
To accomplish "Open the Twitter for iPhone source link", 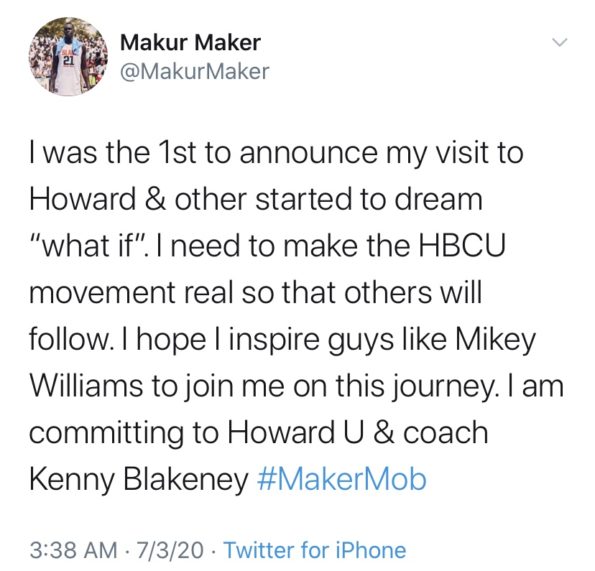I will 315,551.
